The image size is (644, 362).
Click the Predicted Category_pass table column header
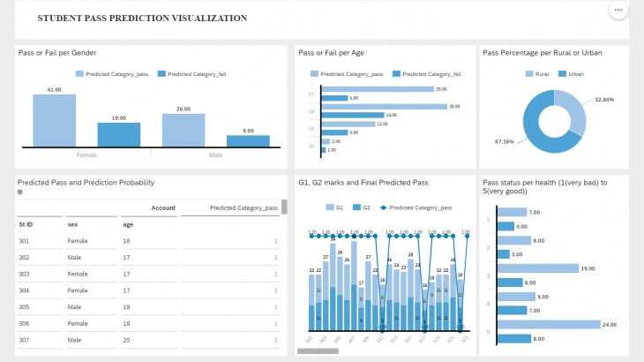click(243, 208)
